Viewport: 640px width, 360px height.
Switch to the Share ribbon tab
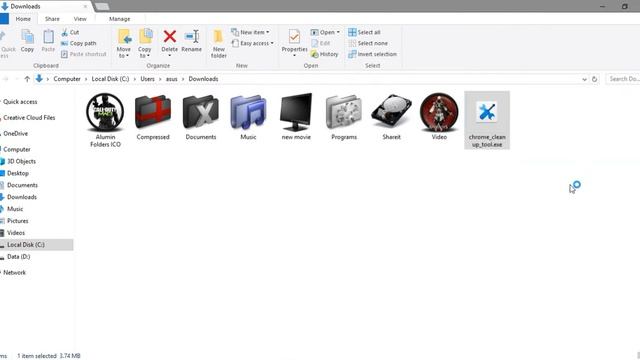pos(52,19)
